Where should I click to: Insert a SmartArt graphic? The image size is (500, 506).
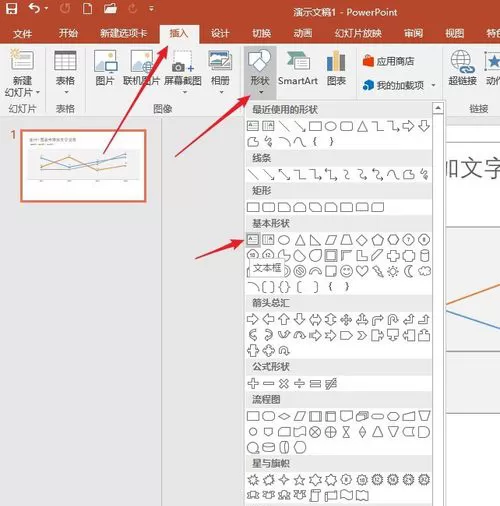coord(298,69)
